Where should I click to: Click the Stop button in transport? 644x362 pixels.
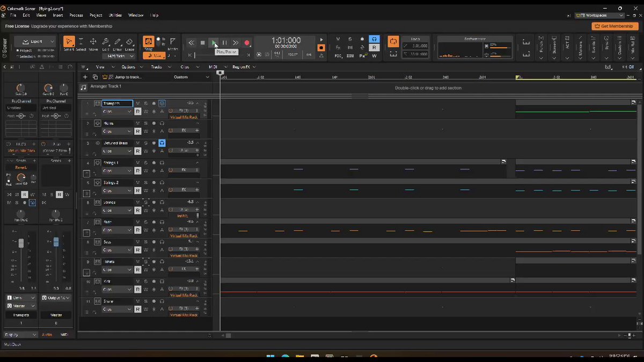202,43
